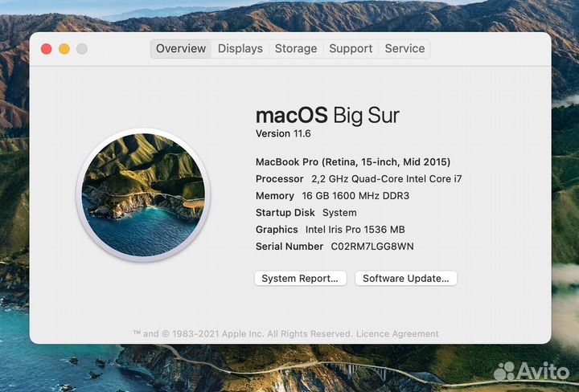Viewport: 579px width, 392px height.
Task: Open the Storage tab
Action: [296, 49]
